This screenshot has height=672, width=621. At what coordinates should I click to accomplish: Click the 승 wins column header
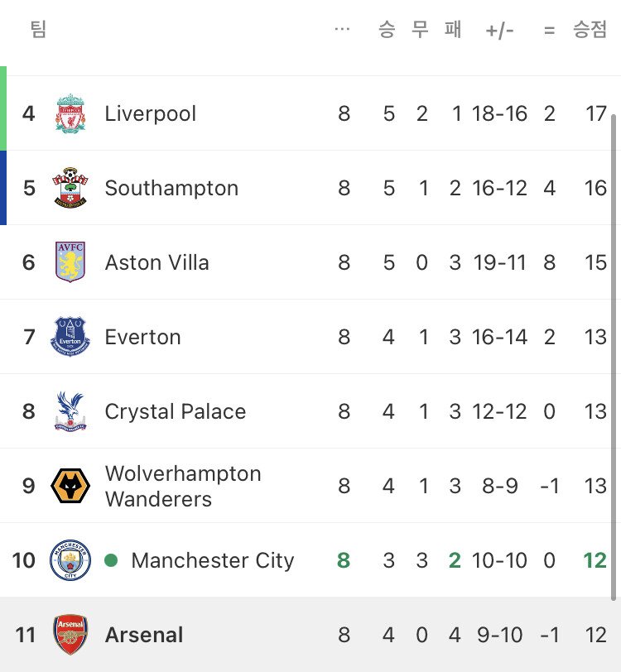pyautogui.click(x=387, y=31)
